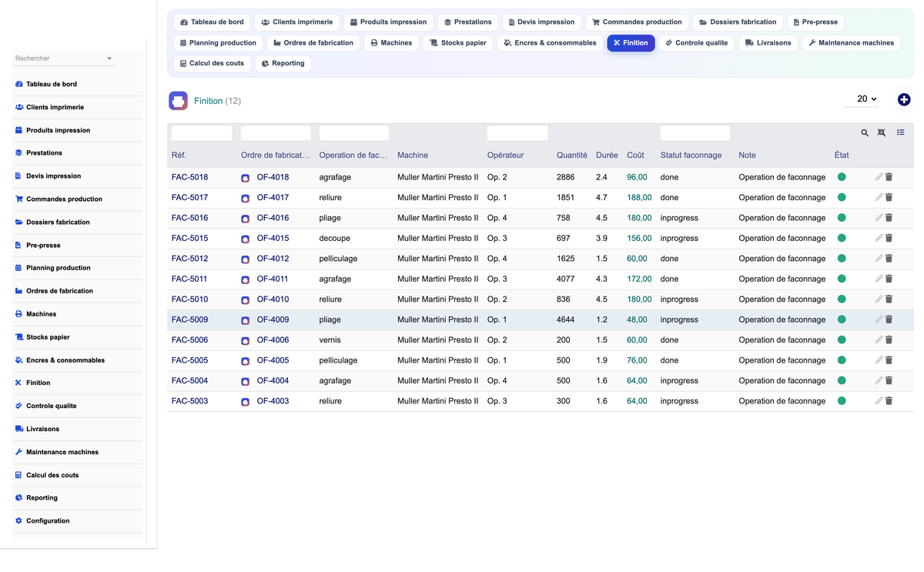Edit row FAC-5018 with pencil icon

tap(879, 177)
